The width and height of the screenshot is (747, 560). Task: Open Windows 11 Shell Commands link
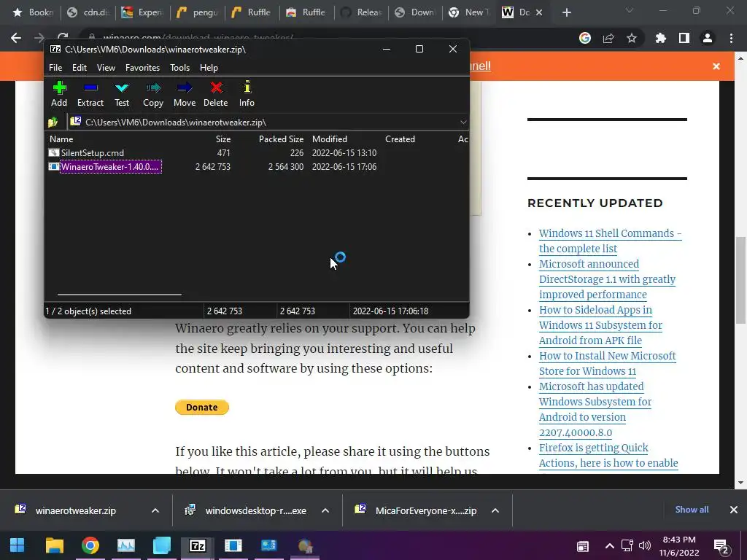pos(611,241)
